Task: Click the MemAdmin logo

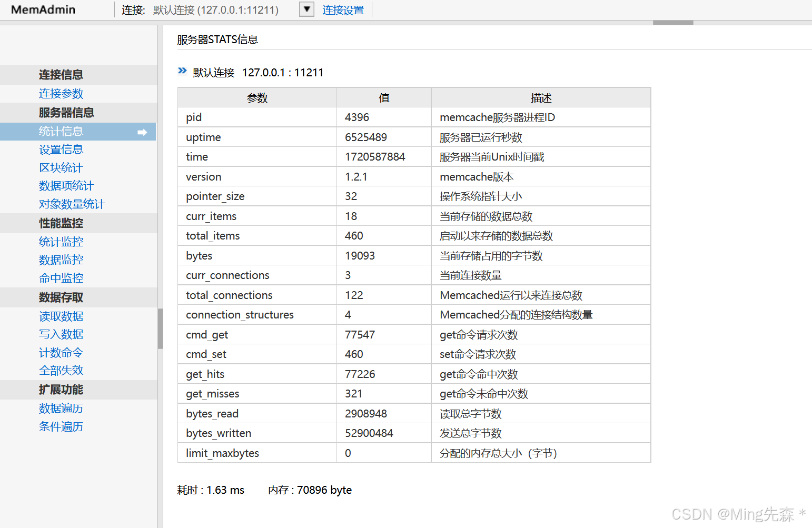Action: [42, 9]
